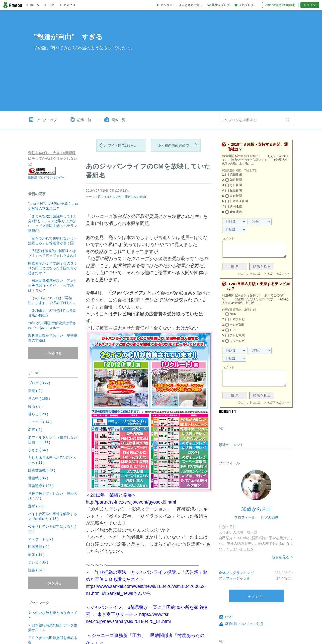Check the 共同通信 checkbox
This screenshot has height=644, width=322.
(x=227, y=207)
